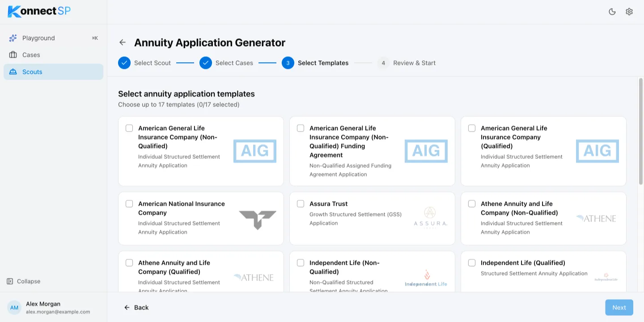
Task: Click the Back button at bottom
Action: [x=136, y=308]
